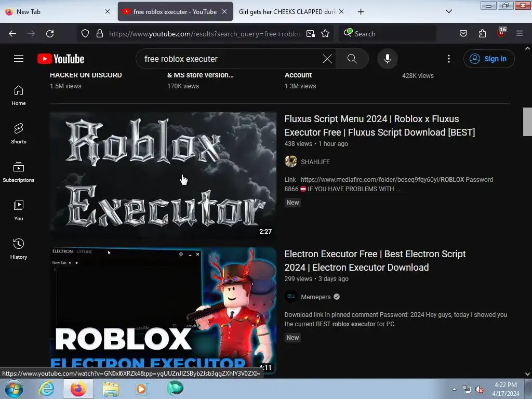Go to Home in YouTube sidebar
This screenshot has height=399, width=532.
[19, 96]
